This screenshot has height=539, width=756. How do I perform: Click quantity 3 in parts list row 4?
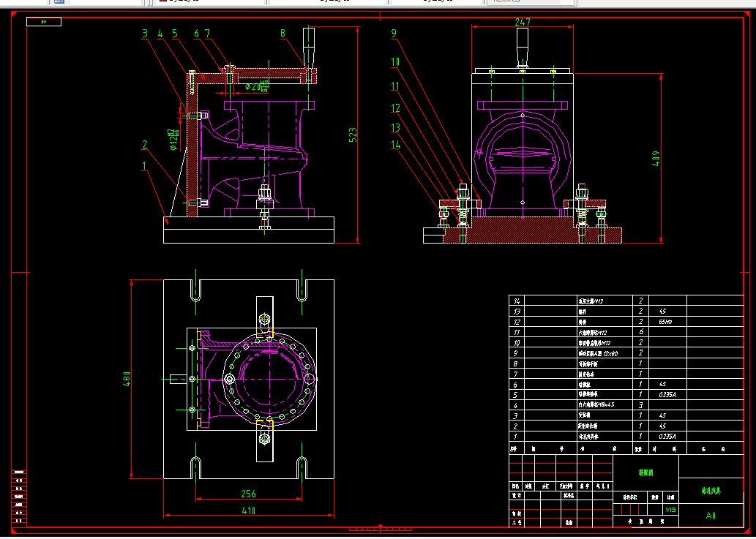(641, 405)
